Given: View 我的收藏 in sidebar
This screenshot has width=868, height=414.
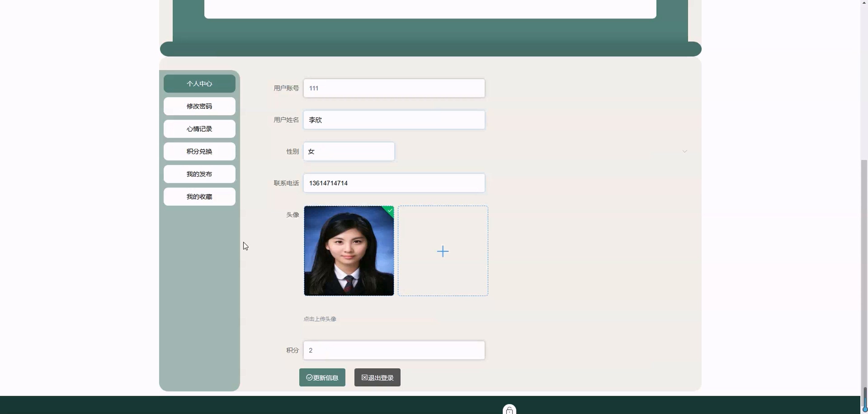Looking at the screenshot, I should pos(199,196).
